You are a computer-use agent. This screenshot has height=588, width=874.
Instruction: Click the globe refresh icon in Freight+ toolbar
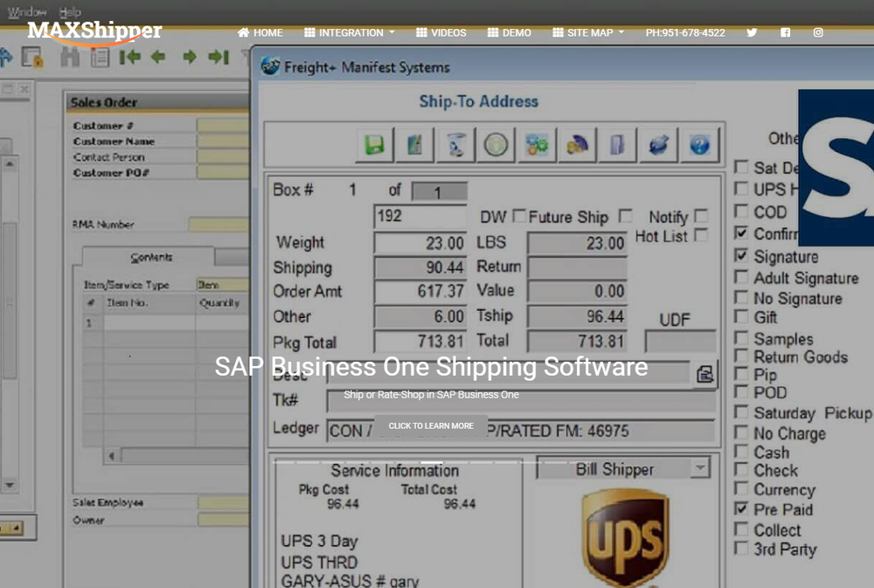658,145
